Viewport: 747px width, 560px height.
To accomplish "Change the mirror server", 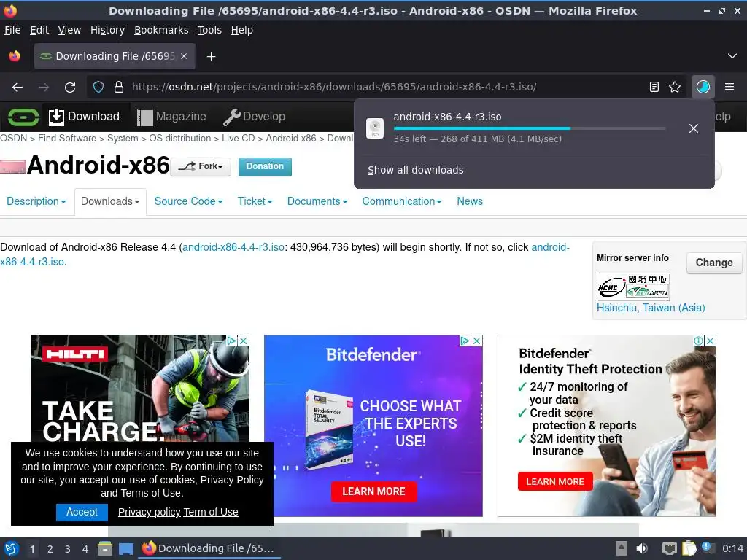I will [x=714, y=262].
